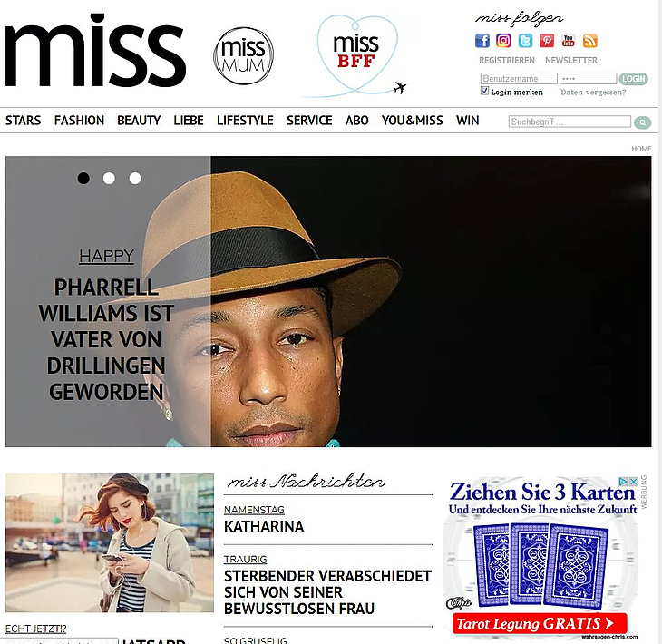Open the FASHION menu
The width and height of the screenshot is (662, 644).
79,121
